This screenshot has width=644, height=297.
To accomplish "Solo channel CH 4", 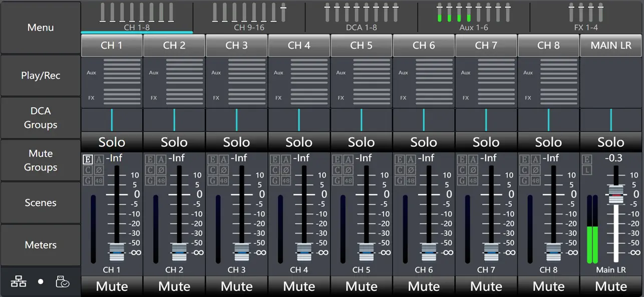I will [x=299, y=142].
